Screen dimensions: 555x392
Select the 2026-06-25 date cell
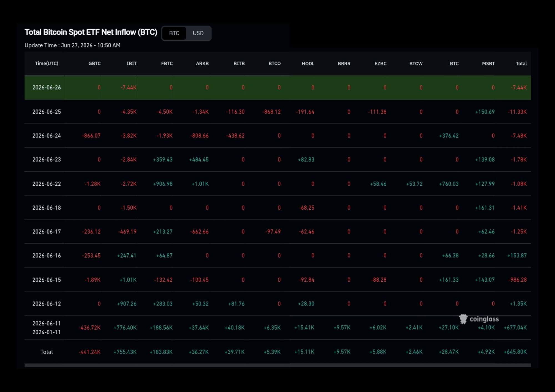pyautogui.click(x=47, y=112)
